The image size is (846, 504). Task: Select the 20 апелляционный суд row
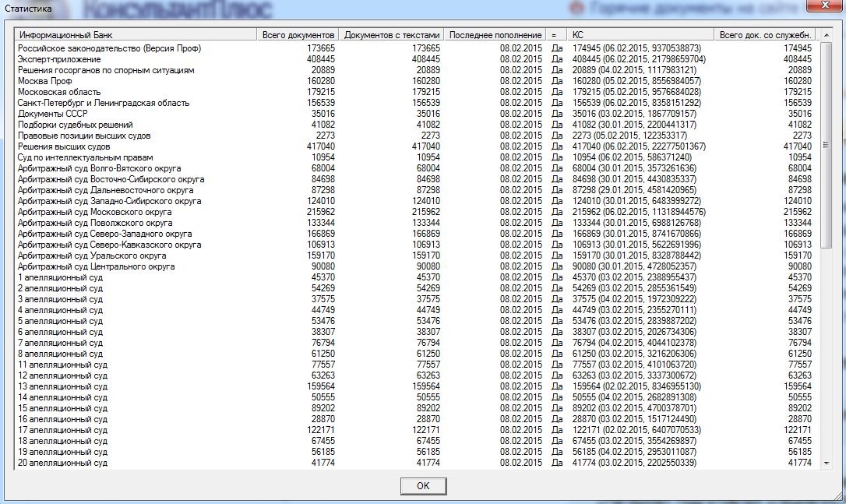[415, 463]
